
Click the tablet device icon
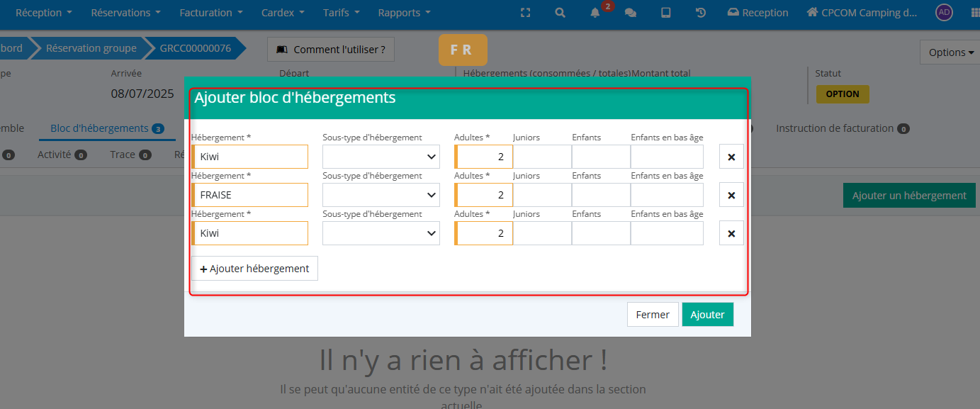point(665,13)
